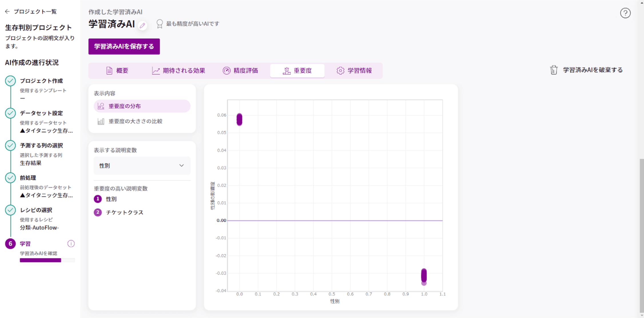Viewport: 644px width, 318px height.
Task: Open the 精度評価 tab
Action: coord(240,71)
